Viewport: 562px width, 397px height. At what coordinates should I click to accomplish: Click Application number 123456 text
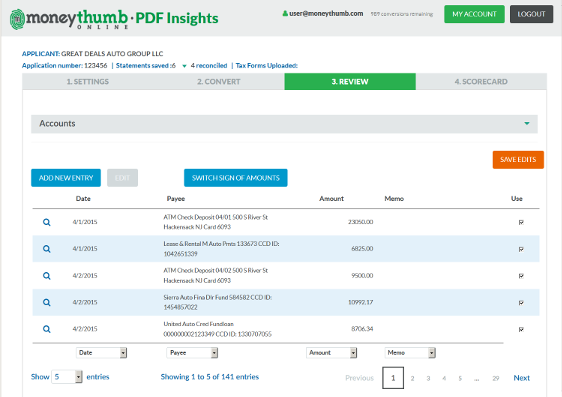point(65,66)
